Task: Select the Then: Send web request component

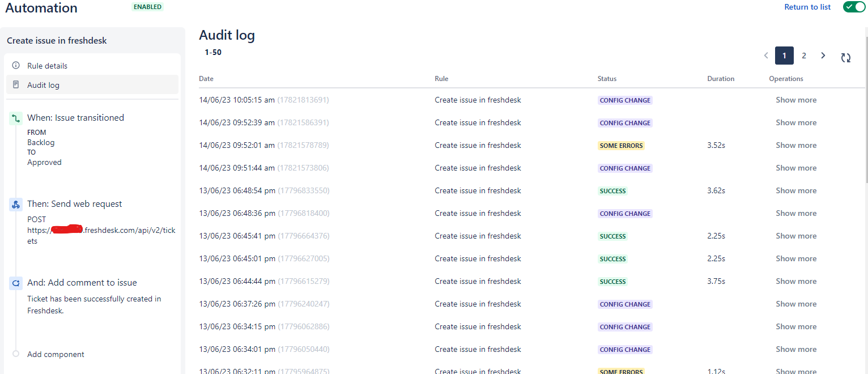Action: [x=74, y=204]
